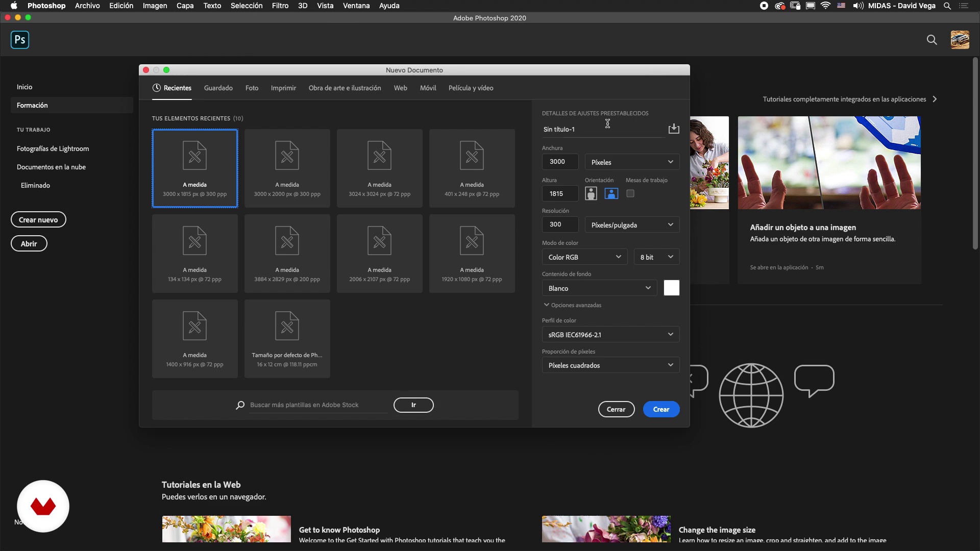Image resolution: width=980 pixels, height=551 pixels.
Task: Open the Píxeles/pulgada resolution units dropdown
Action: tap(632, 224)
